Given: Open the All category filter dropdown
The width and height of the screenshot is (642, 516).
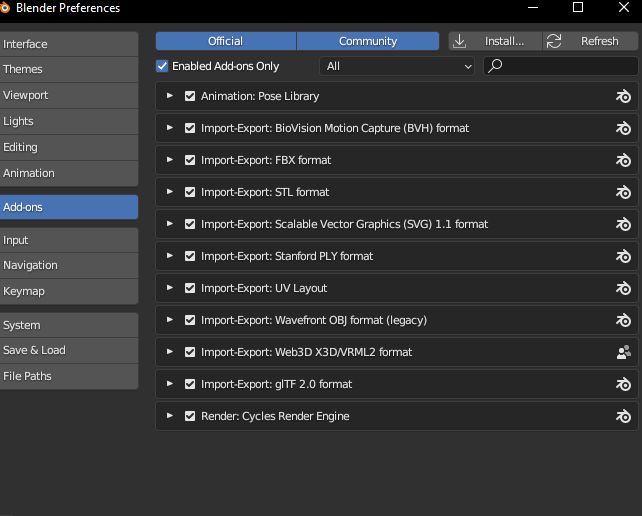Looking at the screenshot, I should click(397, 66).
